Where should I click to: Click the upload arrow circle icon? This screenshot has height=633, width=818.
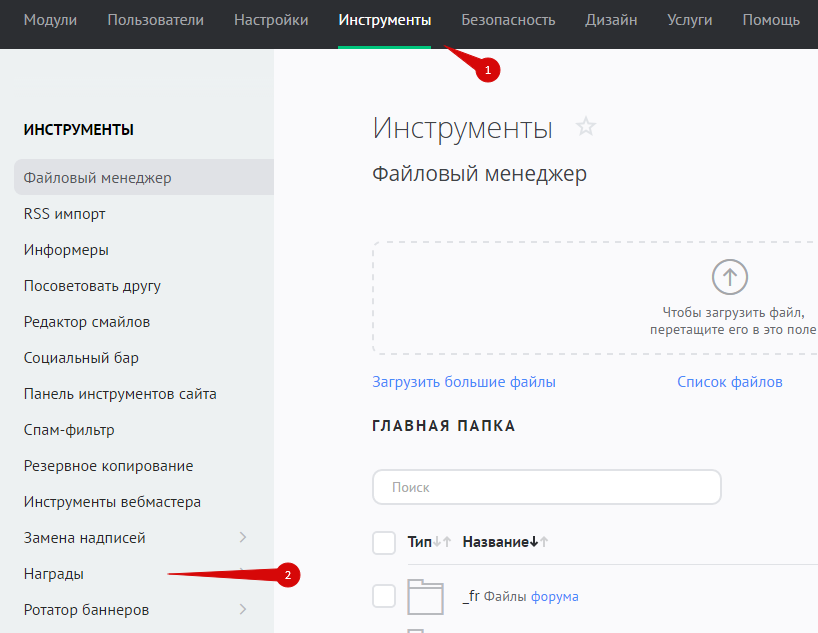729,276
